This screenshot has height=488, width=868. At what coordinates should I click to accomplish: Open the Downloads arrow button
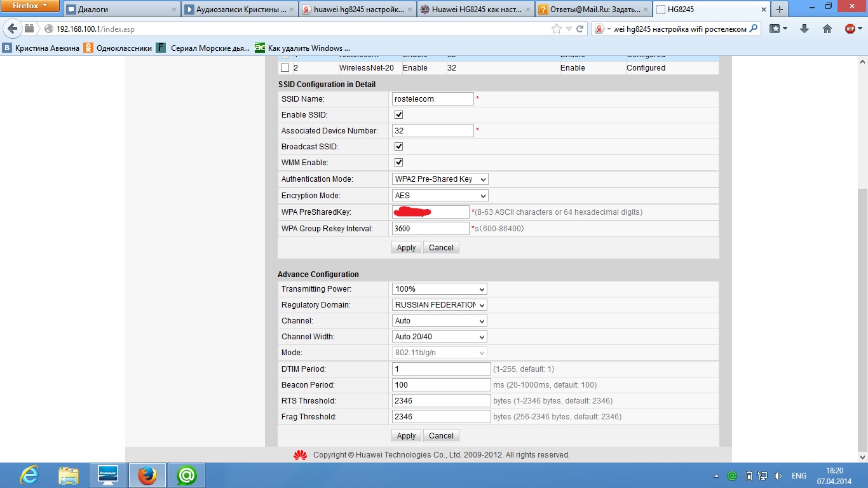804,29
